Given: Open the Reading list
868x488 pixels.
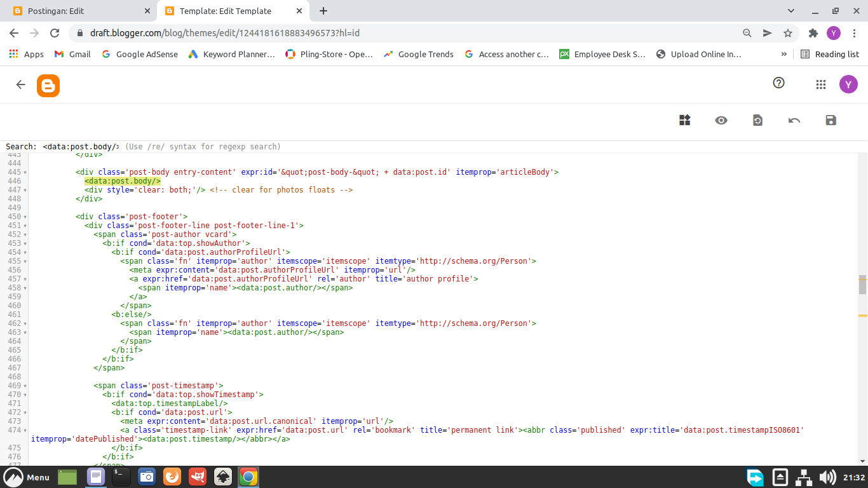Looking at the screenshot, I should click(x=830, y=54).
